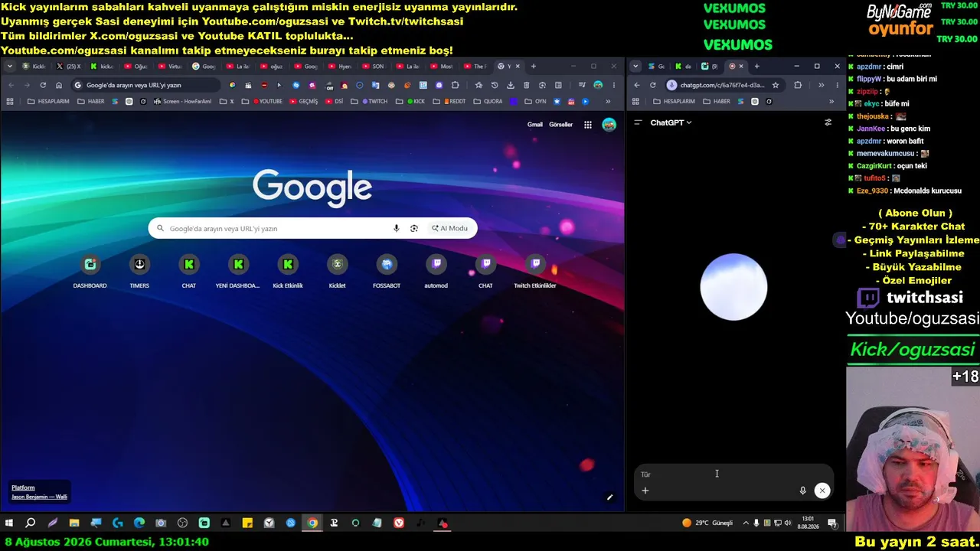980x551 pixels.
Task: Open Chrome menu in left browser window
Action: click(613, 85)
